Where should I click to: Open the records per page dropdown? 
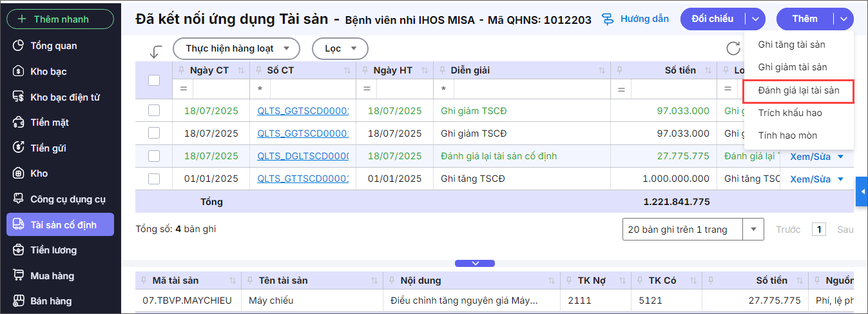[x=753, y=229]
